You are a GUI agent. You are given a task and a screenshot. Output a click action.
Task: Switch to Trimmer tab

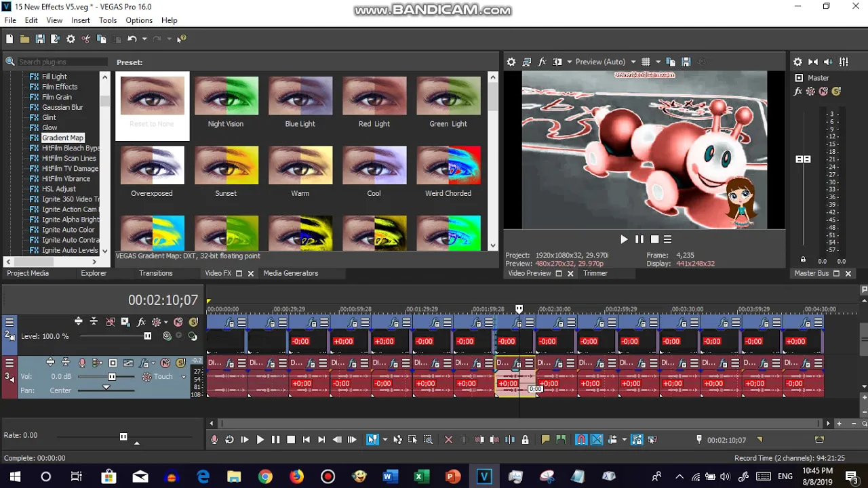[x=595, y=273]
